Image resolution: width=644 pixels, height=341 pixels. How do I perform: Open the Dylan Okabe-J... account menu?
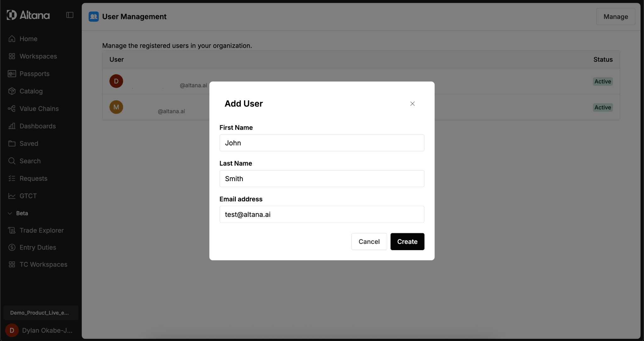pyautogui.click(x=41, y=330)
